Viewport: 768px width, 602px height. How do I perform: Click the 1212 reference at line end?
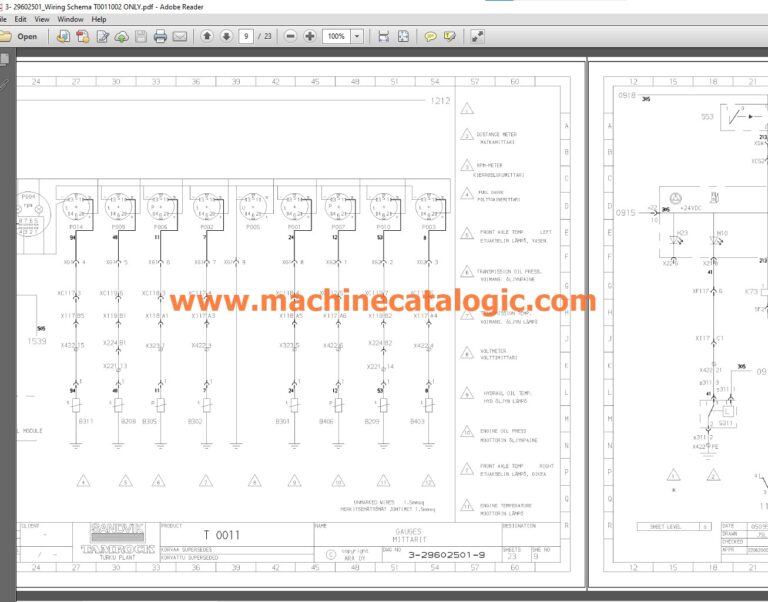click(x=440, y=101)
